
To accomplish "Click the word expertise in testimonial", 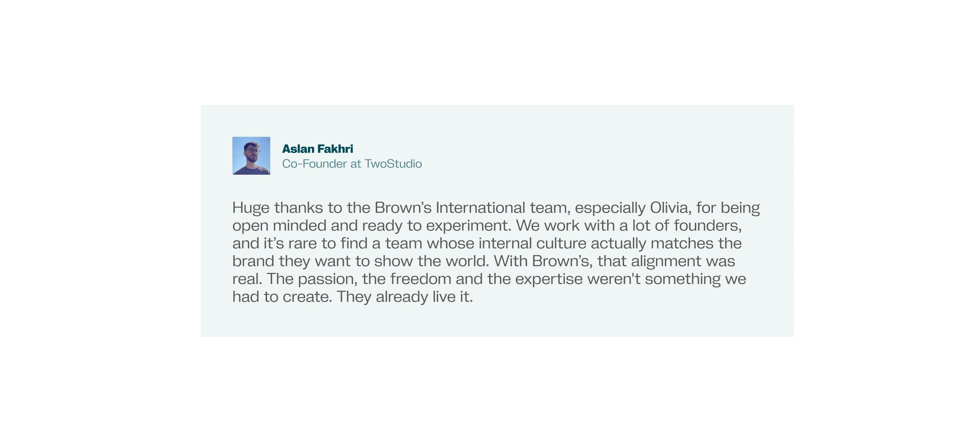I will 549,279.
